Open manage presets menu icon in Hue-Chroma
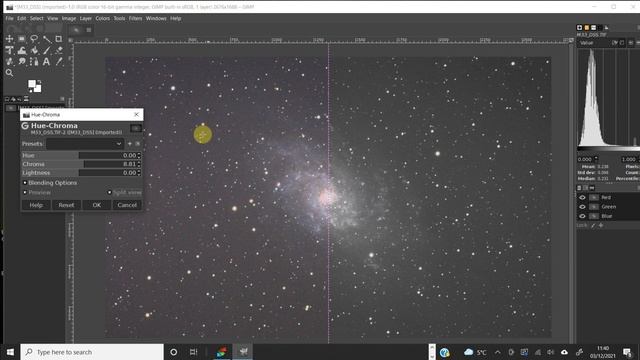This screenshot has width=640, height=360. pyautogui.click(x=138, y=144)
